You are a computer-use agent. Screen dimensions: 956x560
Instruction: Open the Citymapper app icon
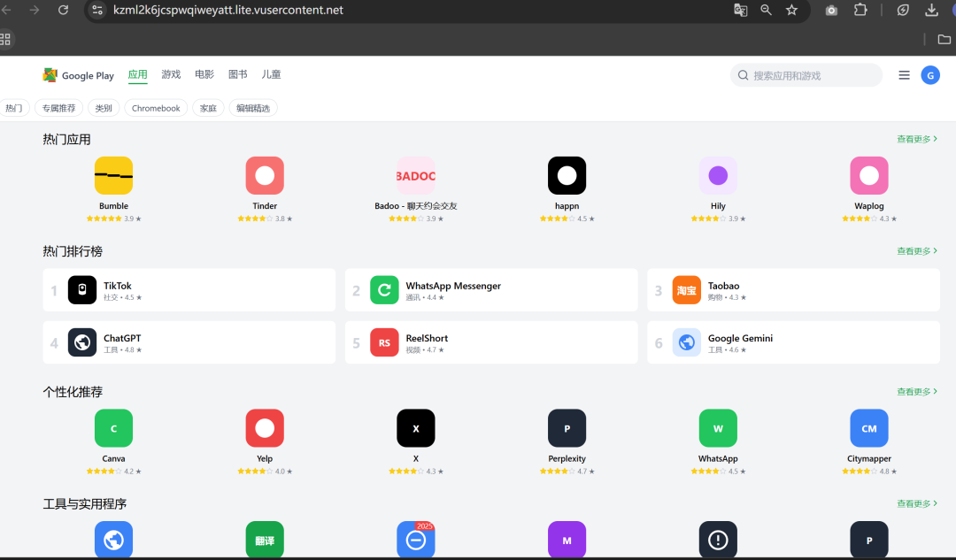[x=869, y=428]
